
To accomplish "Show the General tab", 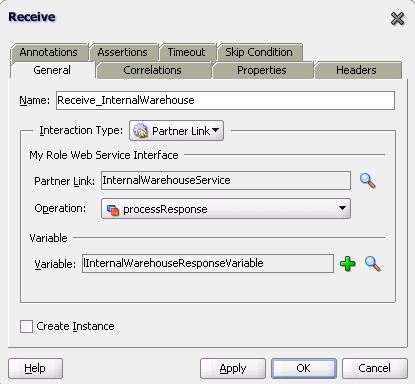I will point(52,70).
